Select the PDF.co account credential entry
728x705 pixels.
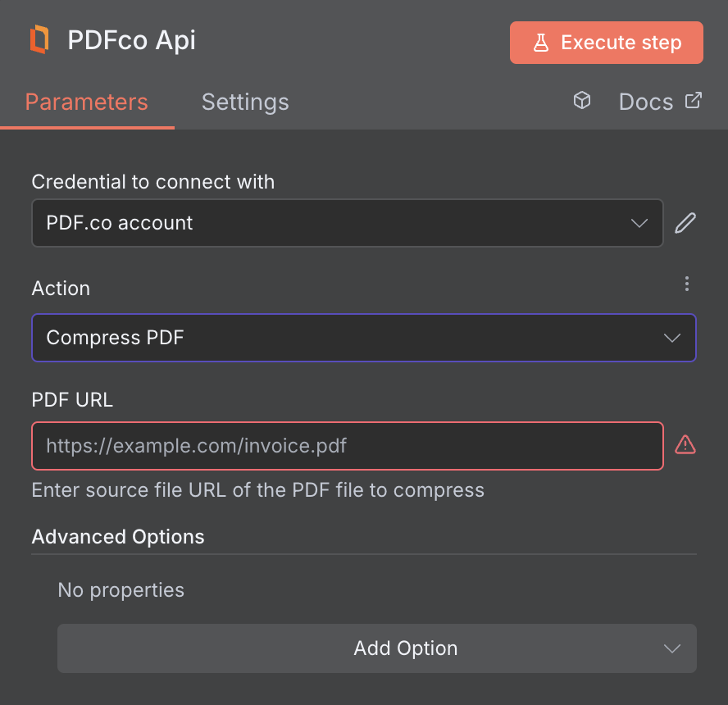point(120,222)
